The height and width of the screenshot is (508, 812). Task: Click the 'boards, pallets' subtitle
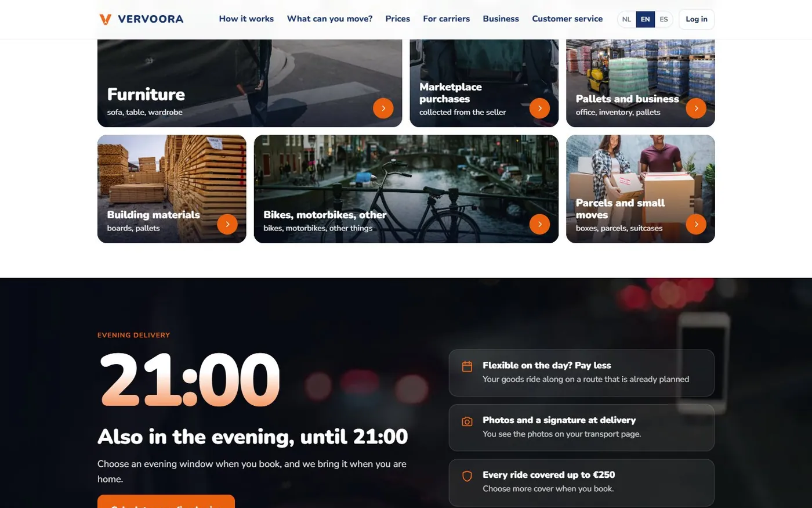133,228
